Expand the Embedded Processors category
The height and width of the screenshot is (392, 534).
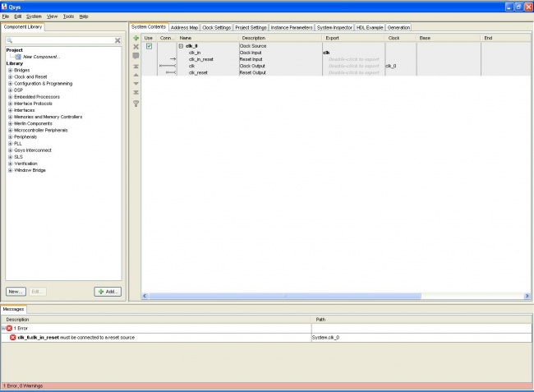(10, 97)
